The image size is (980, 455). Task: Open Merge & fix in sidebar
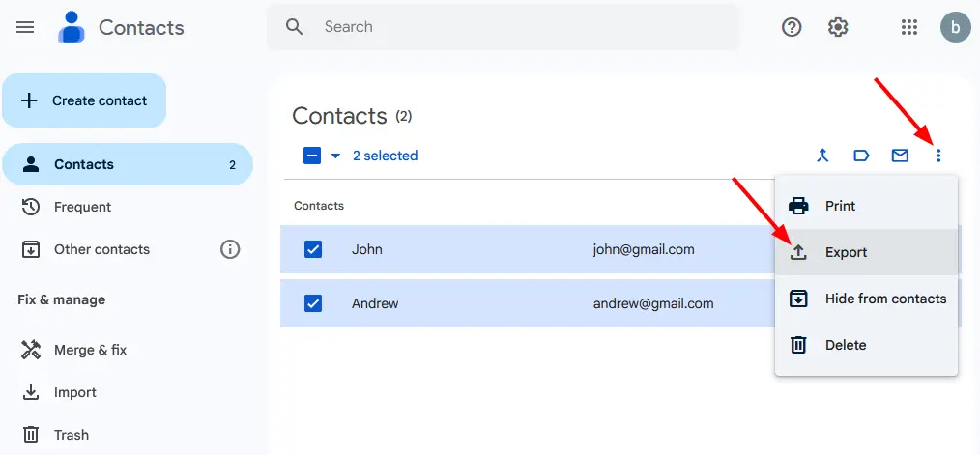point(90,350)
